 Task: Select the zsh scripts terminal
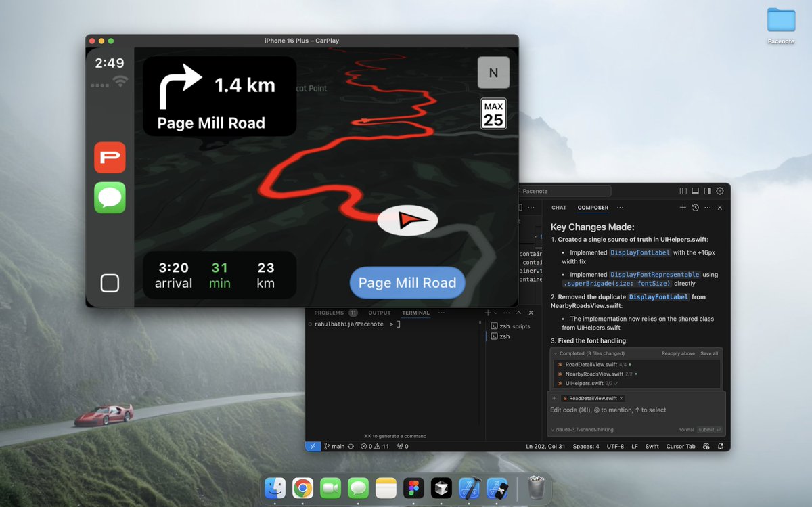pos(510,326)
